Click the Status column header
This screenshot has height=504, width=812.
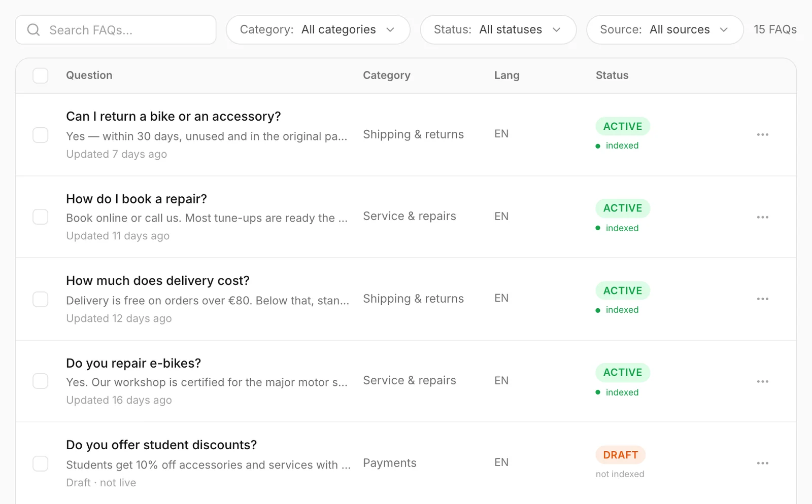[612, 75]
